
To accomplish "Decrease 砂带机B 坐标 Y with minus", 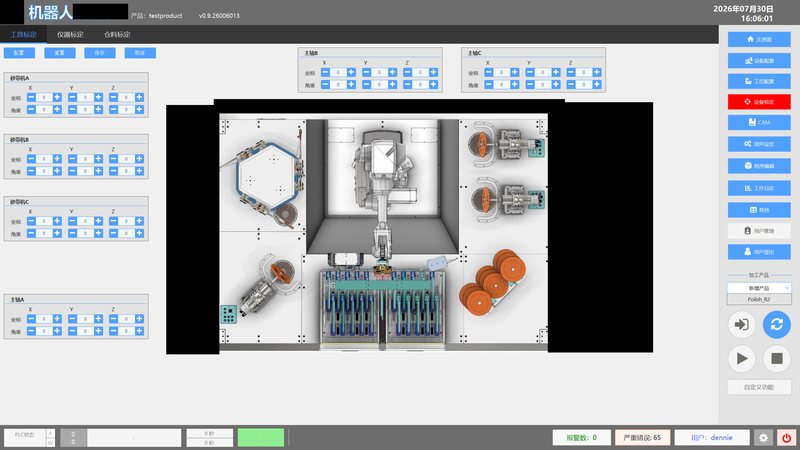I will pos(72,159).
